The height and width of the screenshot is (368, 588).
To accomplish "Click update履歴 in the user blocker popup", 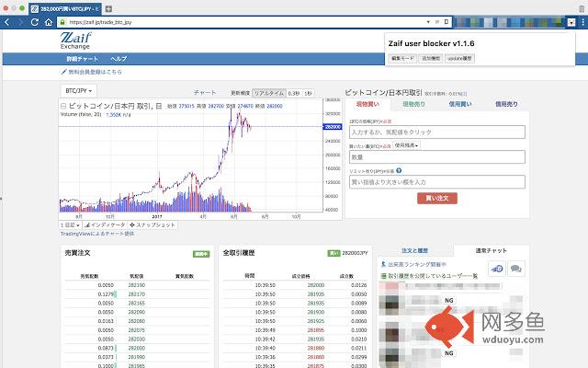I will 459,59.
